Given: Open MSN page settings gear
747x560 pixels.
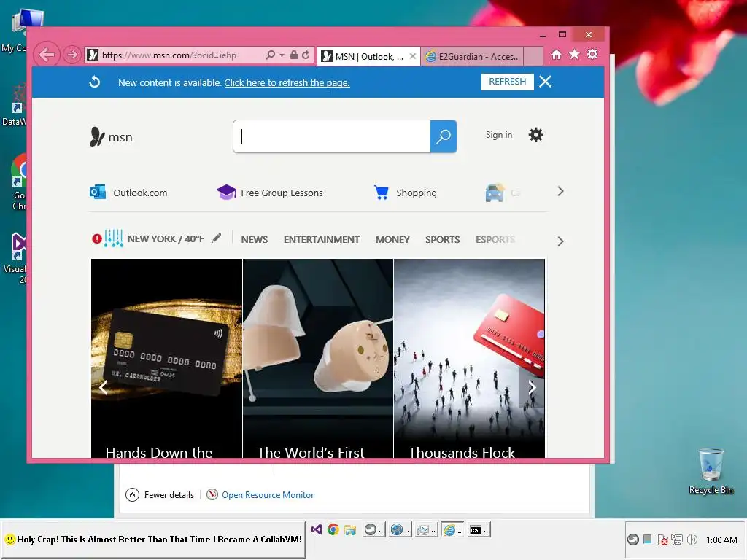Looking at the screenshot, I should tap(536, 135).
